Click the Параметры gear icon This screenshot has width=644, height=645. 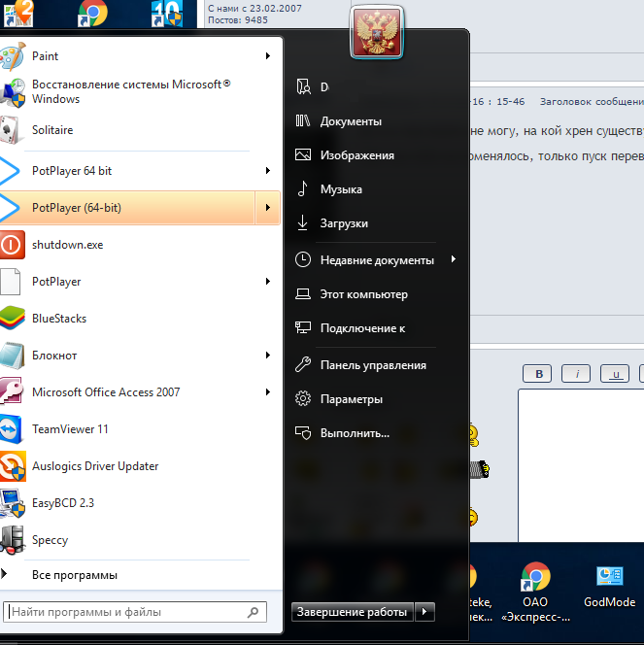point(303,398)
